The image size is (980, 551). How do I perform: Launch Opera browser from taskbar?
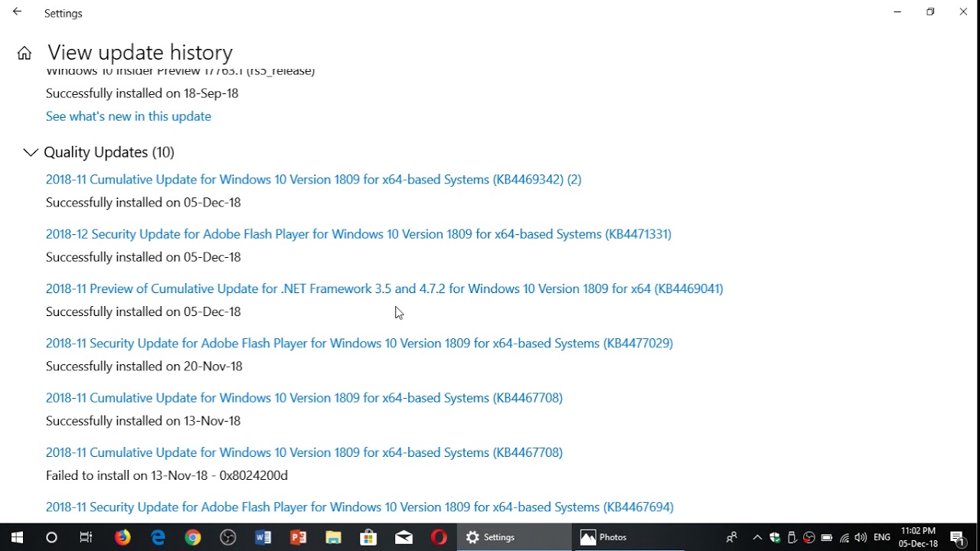[x=439, y=537]
